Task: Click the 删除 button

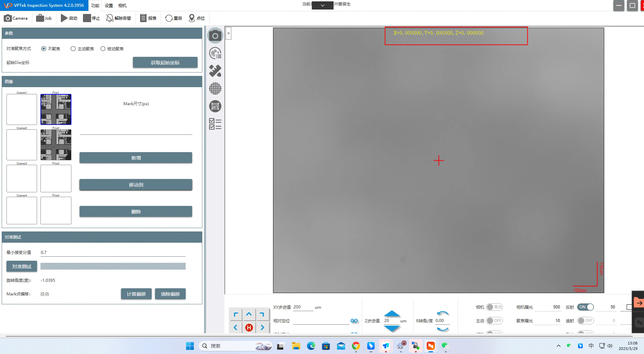Action: tap(136, 211)
